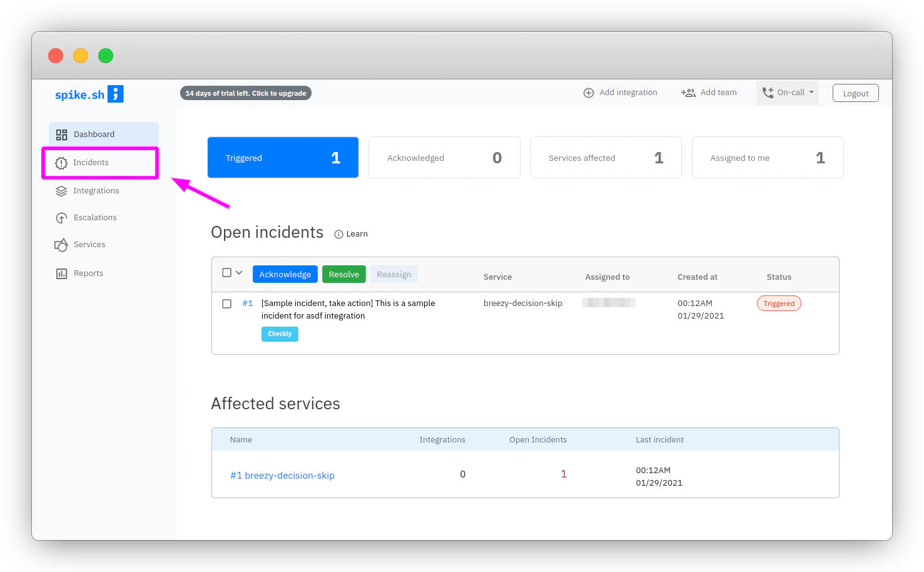Click the Open incidents heading

click(267, 232)
